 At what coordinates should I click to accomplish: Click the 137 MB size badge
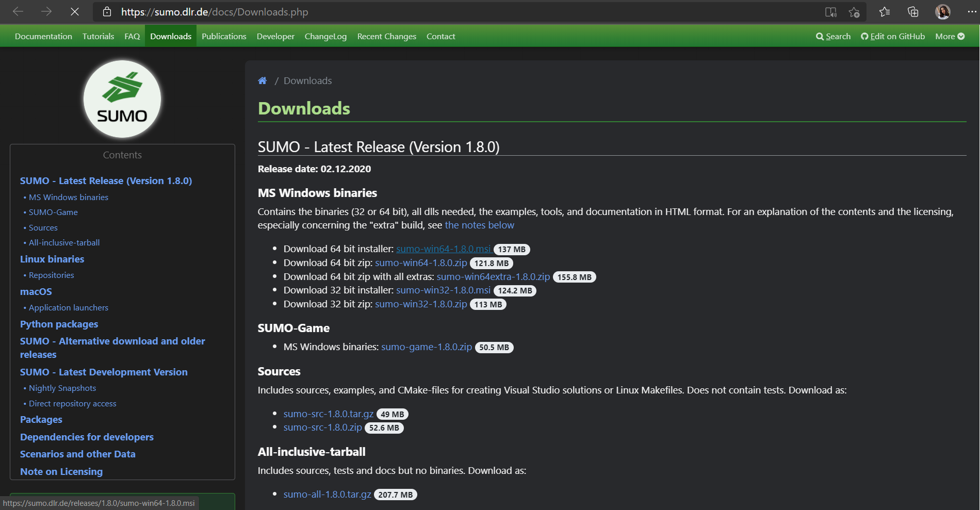click(512, 250)
